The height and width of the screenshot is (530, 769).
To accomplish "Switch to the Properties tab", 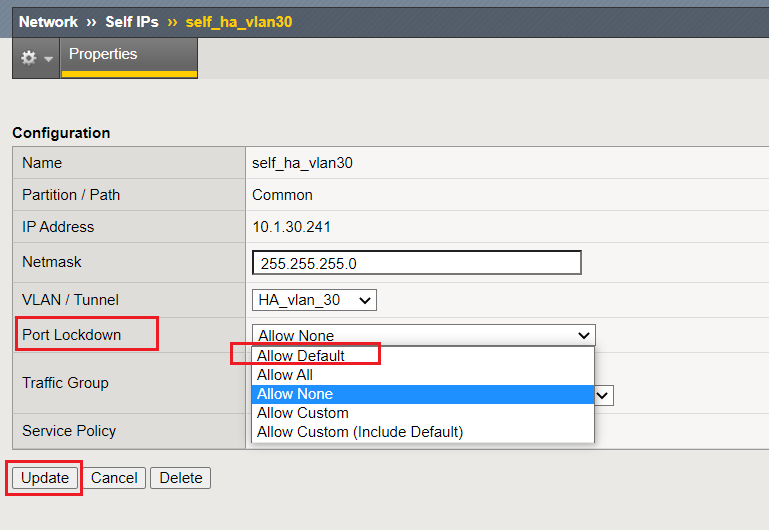I will click(129, 57).
